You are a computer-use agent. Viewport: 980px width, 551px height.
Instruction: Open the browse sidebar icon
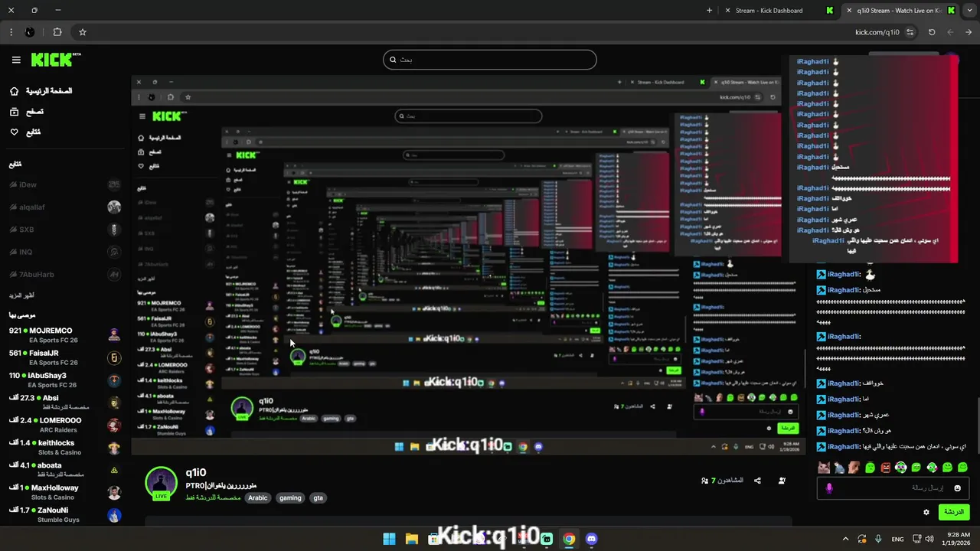click(14, 112)
